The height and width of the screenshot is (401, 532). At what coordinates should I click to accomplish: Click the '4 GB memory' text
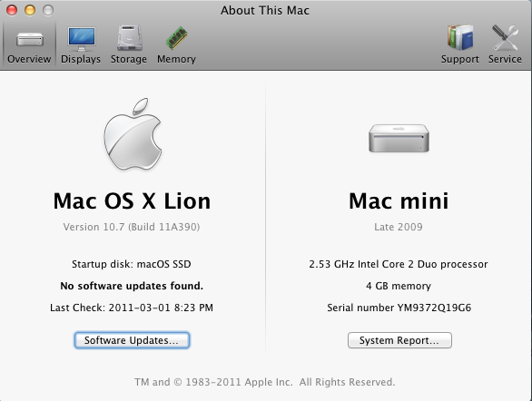point(399,286)
